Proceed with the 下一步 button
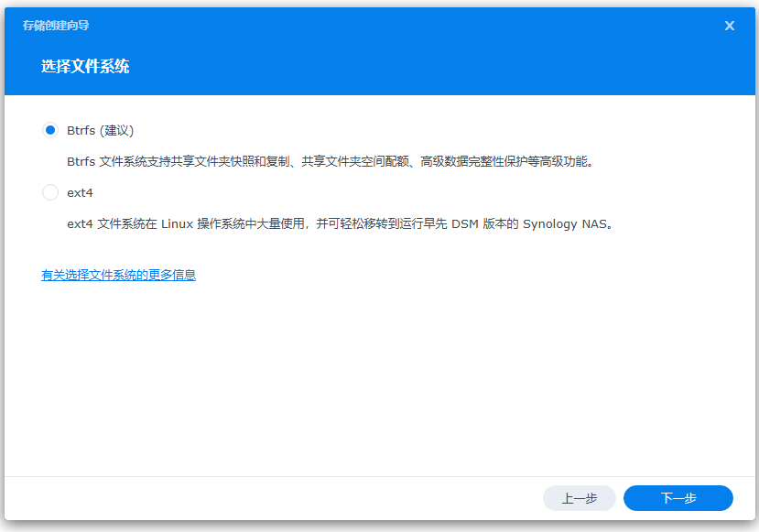The height and width of the screenshot is (532, 759). click(678, 498)
